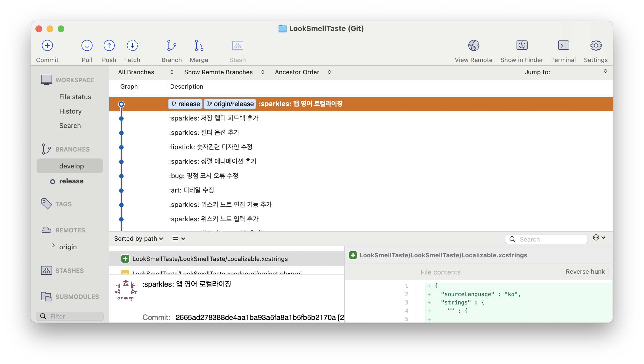Screen dimensions: 644x364
Task: Fetch from remote with the Fetch icon
Action: pos(132,46)
